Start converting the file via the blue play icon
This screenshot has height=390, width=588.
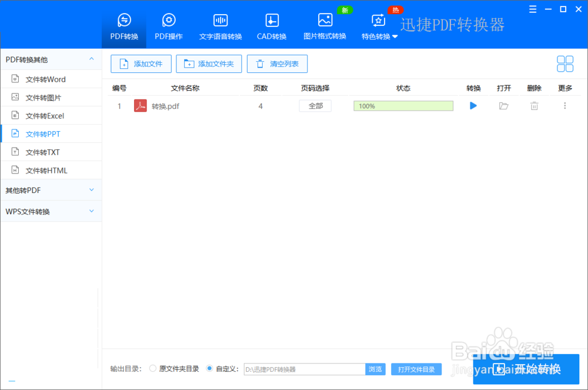pyautogui.click(x=473, y=106)
